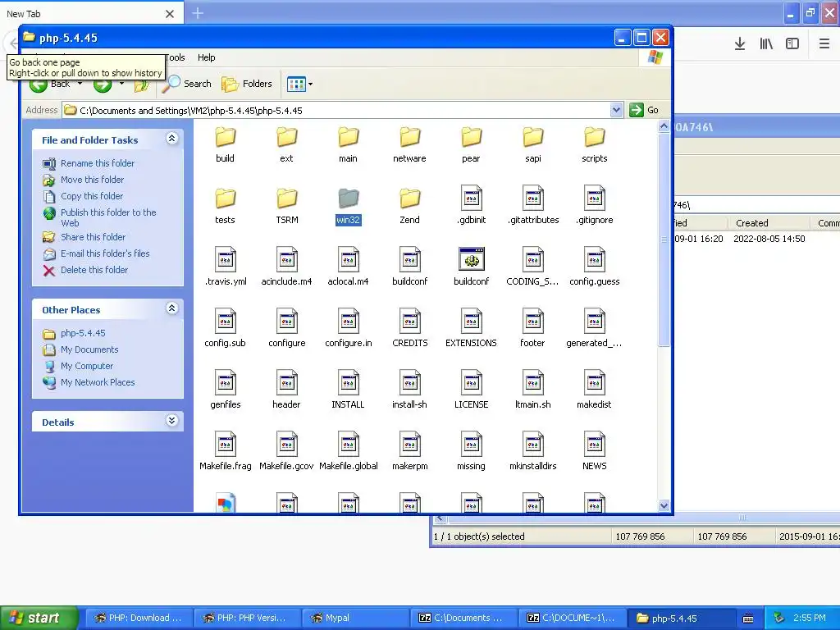Select the Zend folder
Image resolution: width=840 pixels, height=630 pixels.
click(x=410, y=206)
